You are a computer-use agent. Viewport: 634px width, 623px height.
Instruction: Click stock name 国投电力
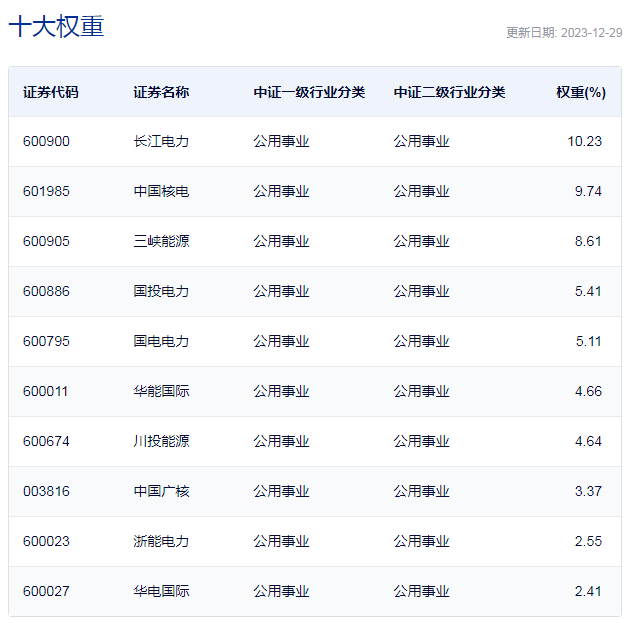pos(161,291)
